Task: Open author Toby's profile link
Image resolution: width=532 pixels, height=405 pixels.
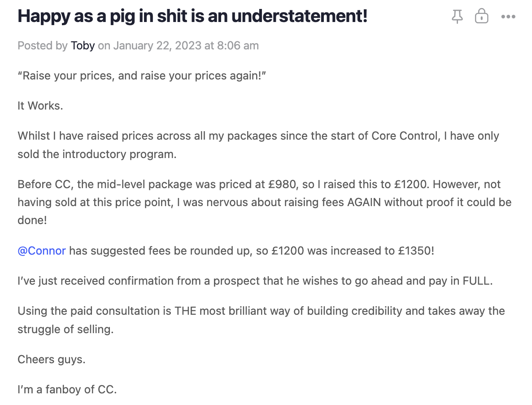Action: [x=83, y=45]
